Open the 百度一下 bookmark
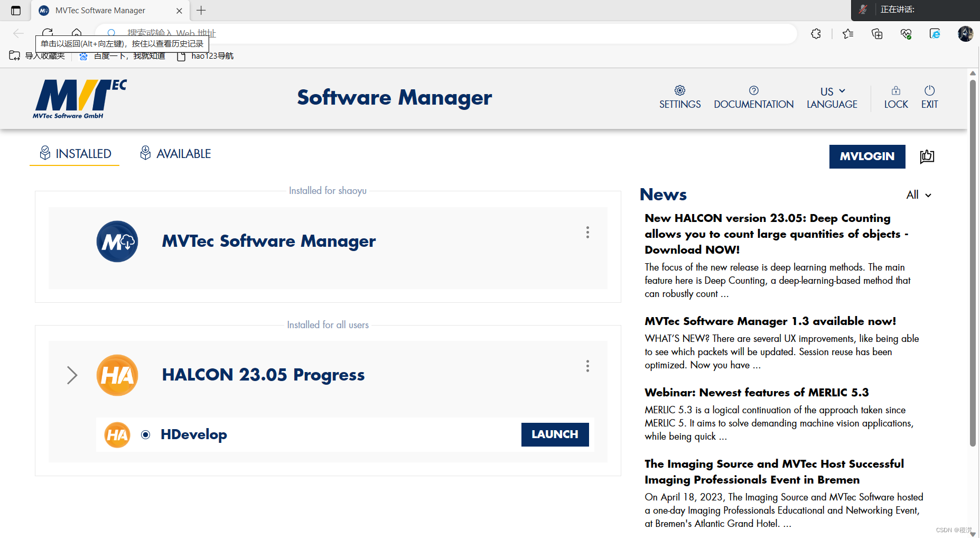The height and width of the screenshot is (538, 980). (122, 56)
